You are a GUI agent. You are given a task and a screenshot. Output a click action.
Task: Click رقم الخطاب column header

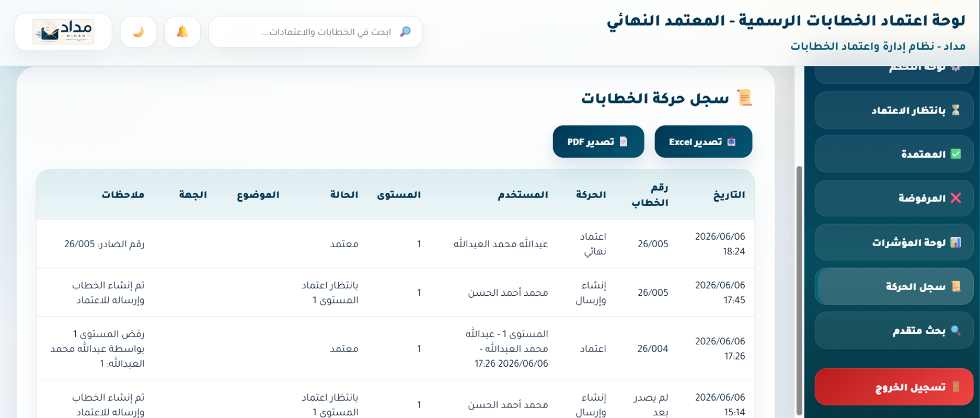(x=650, y=195)
